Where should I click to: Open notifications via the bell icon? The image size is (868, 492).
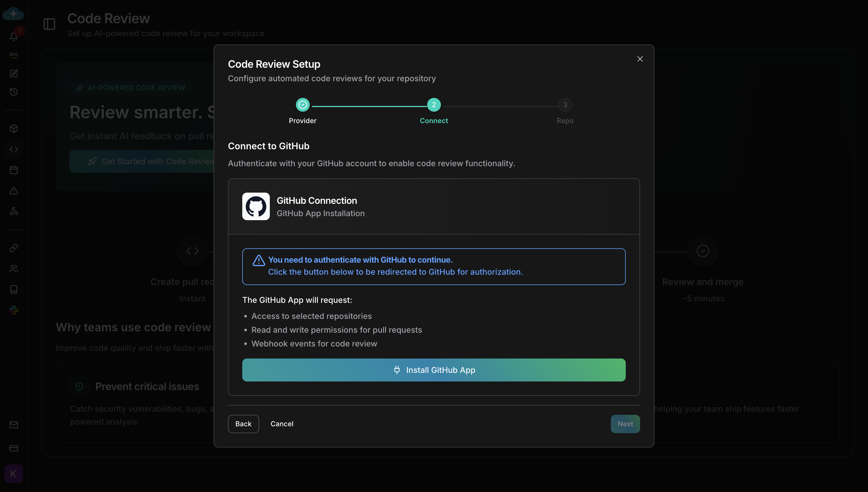click(x=13, y=37)
